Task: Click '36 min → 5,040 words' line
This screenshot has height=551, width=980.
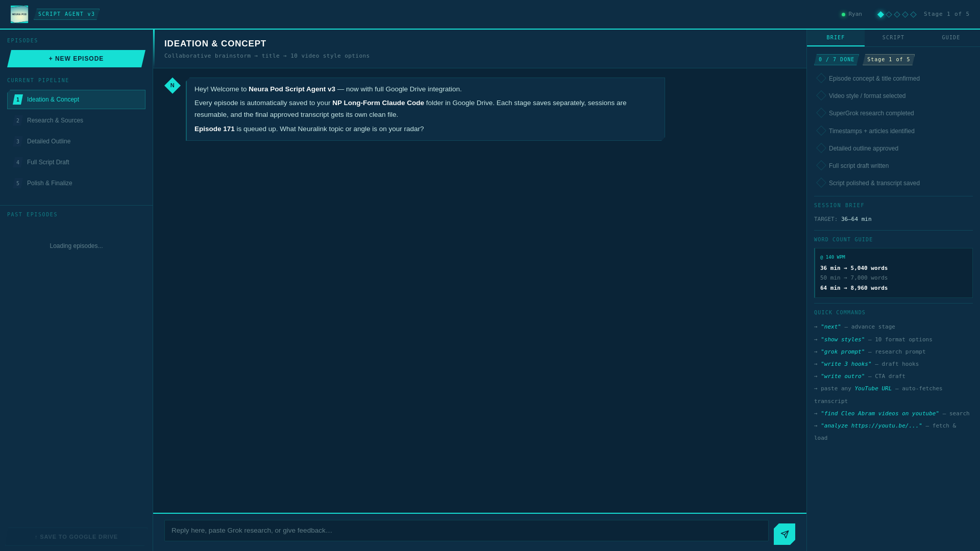Action: coord(854,268)
